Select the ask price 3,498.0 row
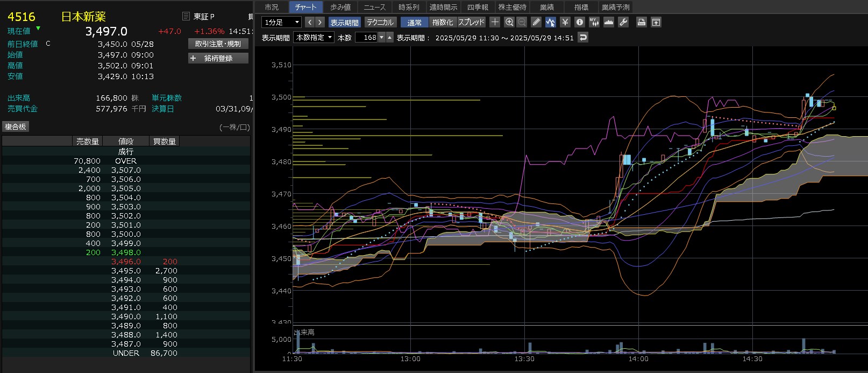The height and width of the screenshot is (373, 868). 126,252
